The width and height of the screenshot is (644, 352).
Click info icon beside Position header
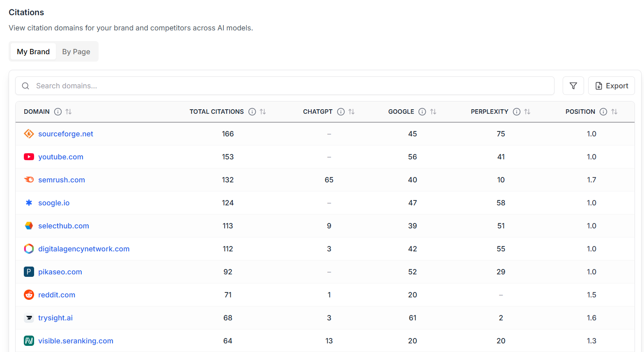pyautogui.click(x=603, y=112)
